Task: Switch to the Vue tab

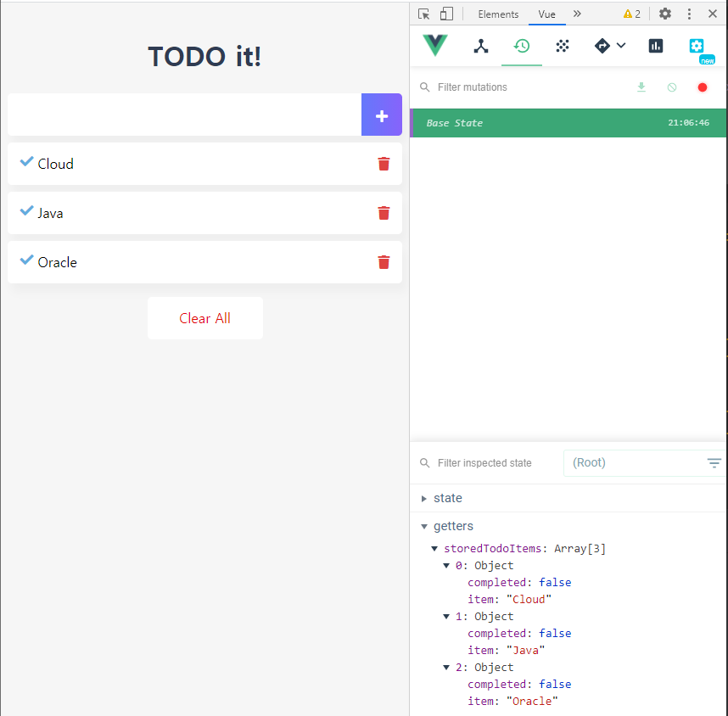Action: [x=546, y=14]
